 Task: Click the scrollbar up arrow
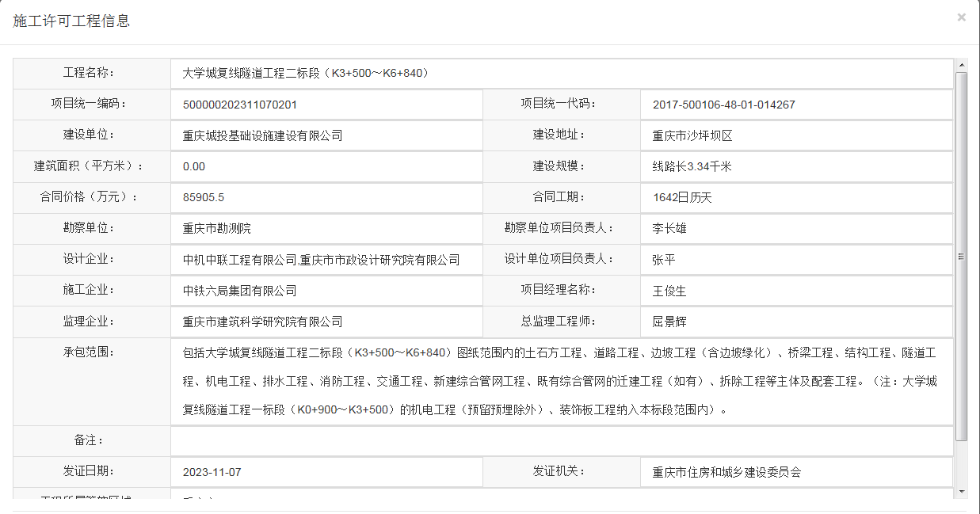coord(962,65)
